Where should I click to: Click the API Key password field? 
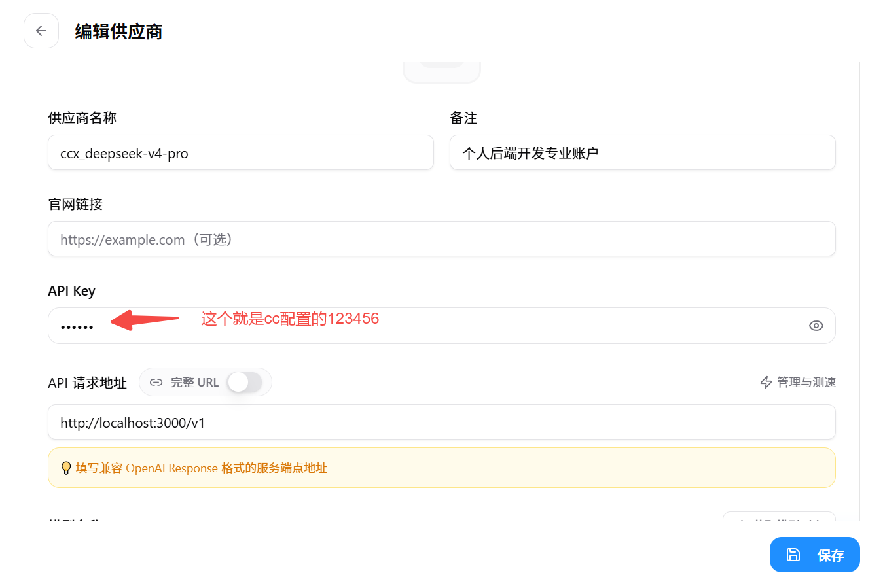(x=442, y=326)
